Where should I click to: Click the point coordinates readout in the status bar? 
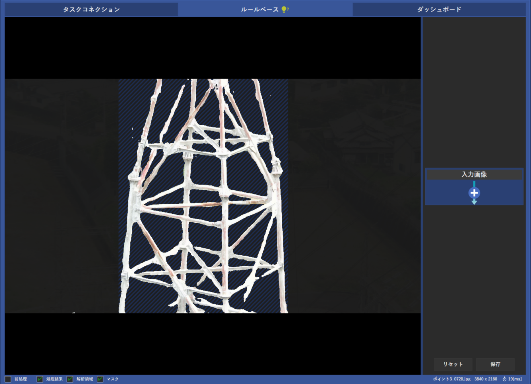pos(452,379)
